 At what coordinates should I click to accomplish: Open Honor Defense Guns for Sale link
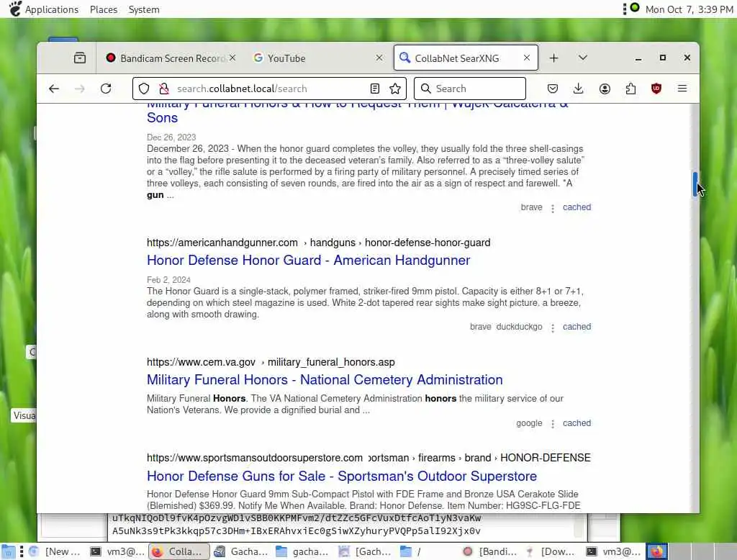pyautogui.click(x=342, y=476)
